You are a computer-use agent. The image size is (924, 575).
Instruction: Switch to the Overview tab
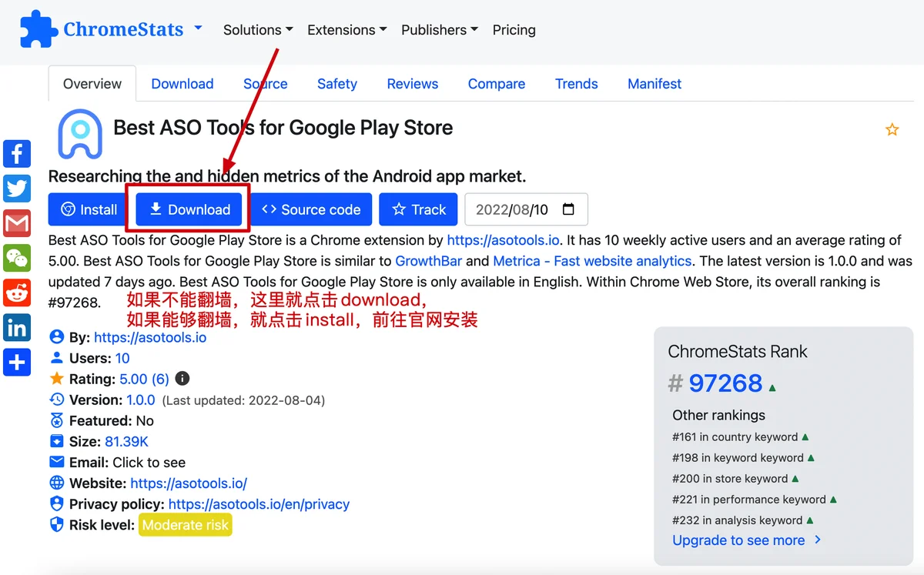point(92,84)
